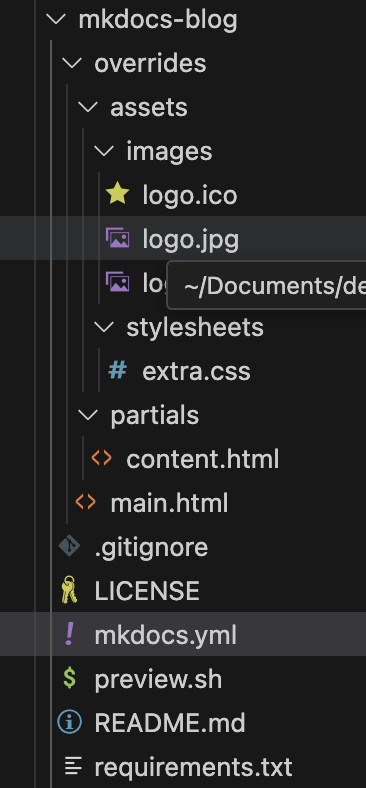This screenshot has width=366, height=788.
Task: Click the star icon of logo.ico
Action: [118, 194]
